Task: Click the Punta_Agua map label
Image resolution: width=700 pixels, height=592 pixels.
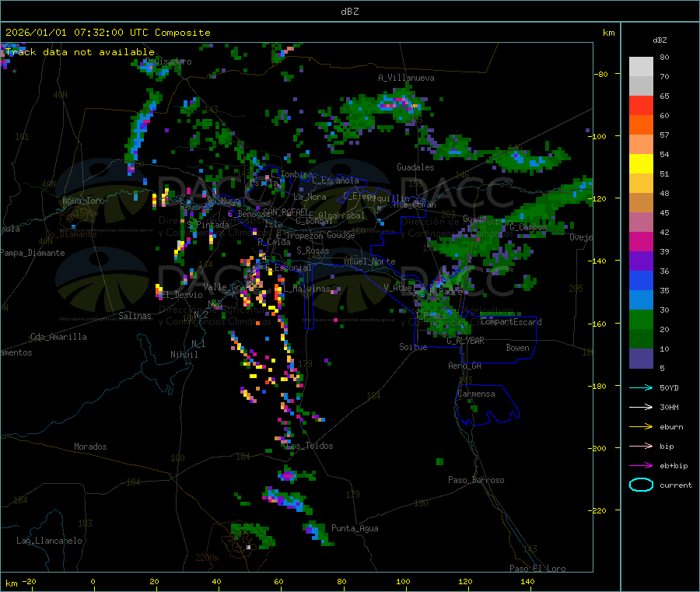Action: tap(355, 528)
